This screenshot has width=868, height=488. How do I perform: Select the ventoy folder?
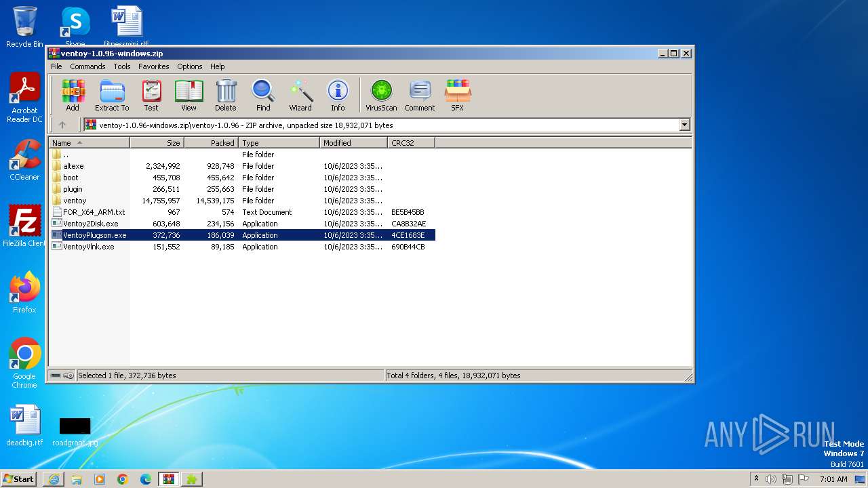pos(242,201)
